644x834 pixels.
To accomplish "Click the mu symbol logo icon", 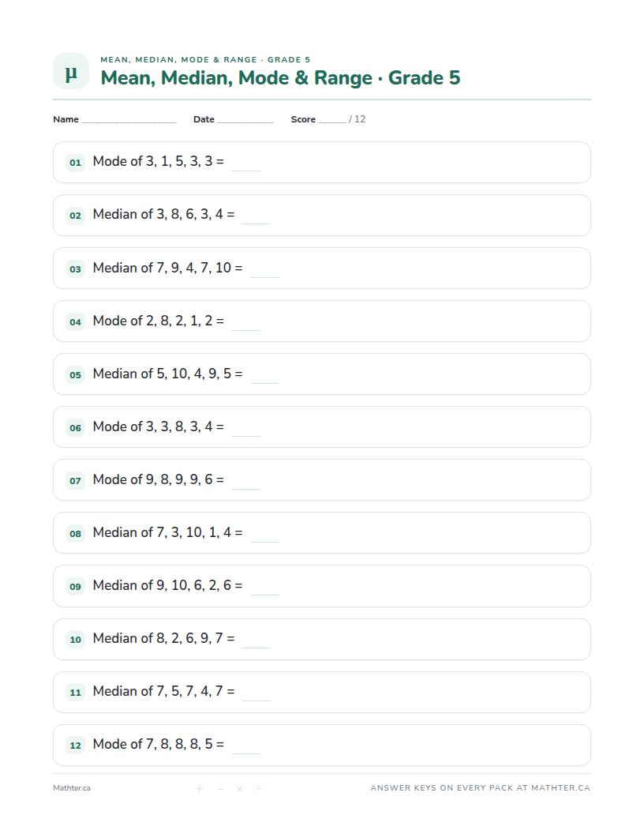I will click(x=71, y=71).
